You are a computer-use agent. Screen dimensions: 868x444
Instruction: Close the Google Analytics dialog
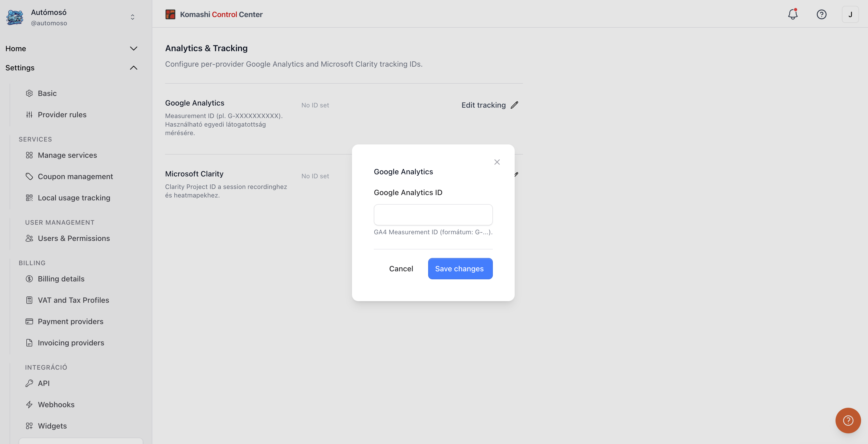point(497,162)
